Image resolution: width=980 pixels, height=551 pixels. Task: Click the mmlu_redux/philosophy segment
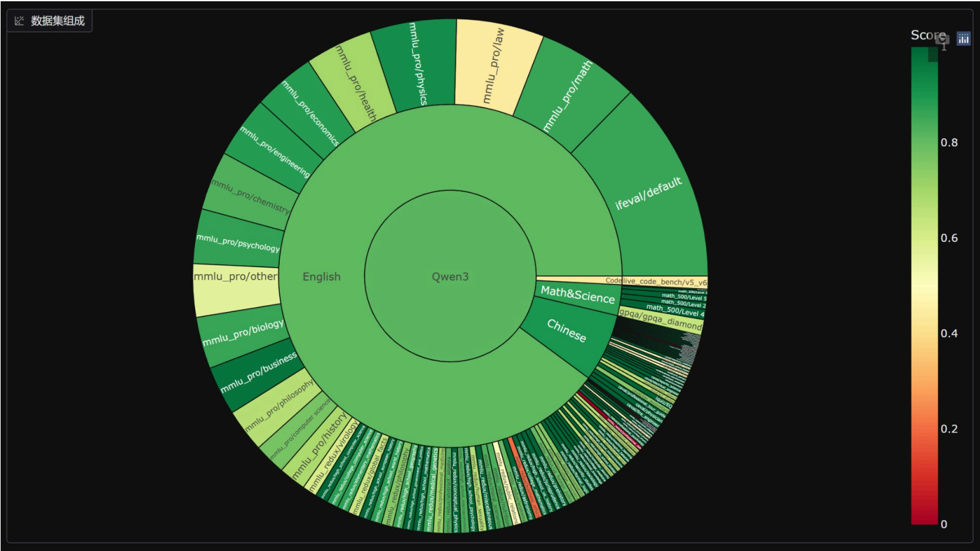397,485
